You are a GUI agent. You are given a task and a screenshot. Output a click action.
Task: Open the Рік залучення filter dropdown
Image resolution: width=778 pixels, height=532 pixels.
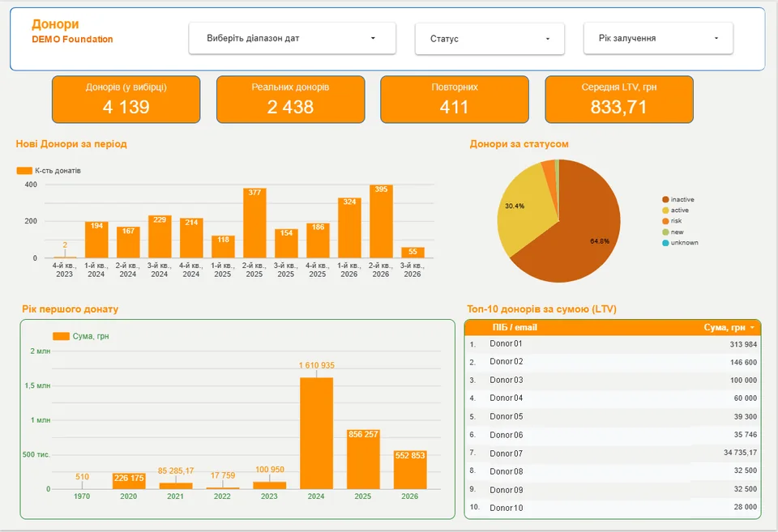click(x=658, y=38)
